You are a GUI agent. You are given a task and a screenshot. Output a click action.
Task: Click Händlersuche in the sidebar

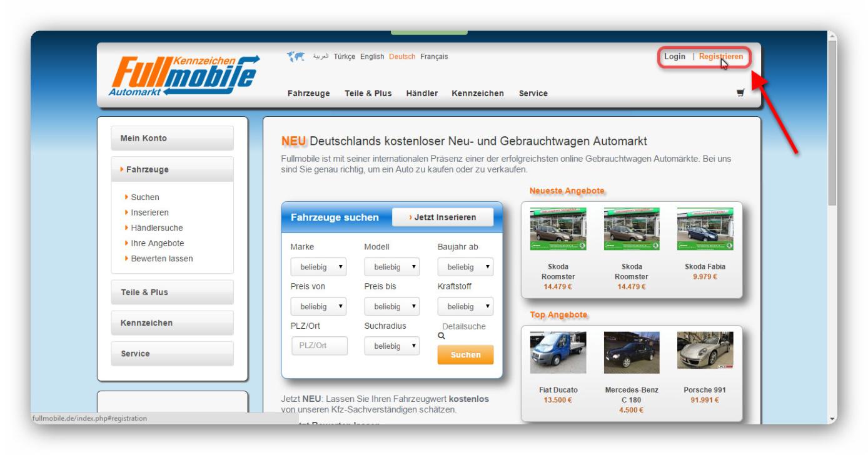point(156,227)
